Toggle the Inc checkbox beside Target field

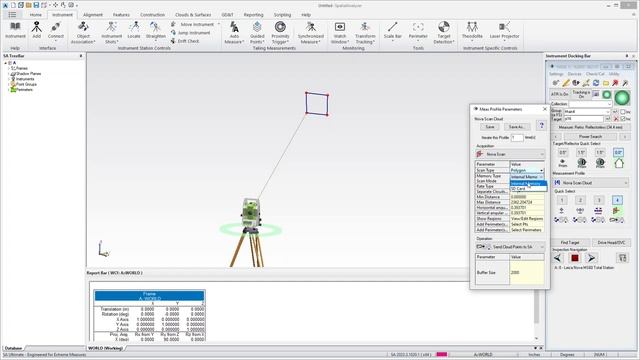[623, 119]
